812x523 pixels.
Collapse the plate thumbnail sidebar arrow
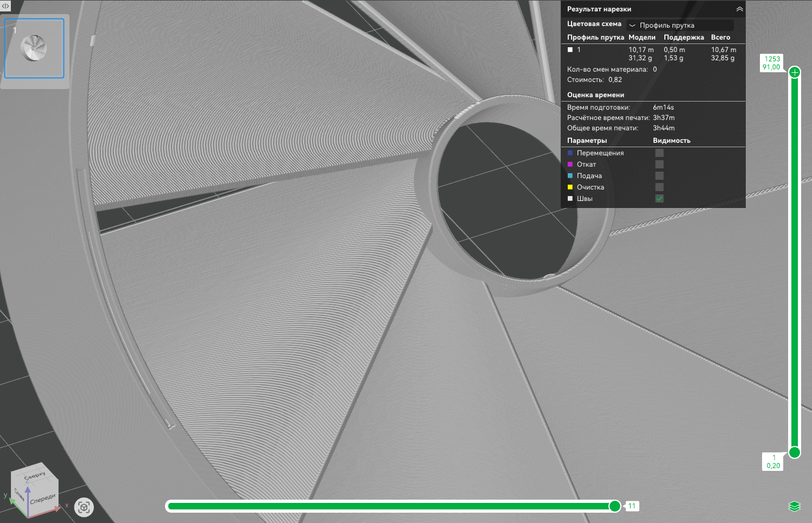coord(5,6)
